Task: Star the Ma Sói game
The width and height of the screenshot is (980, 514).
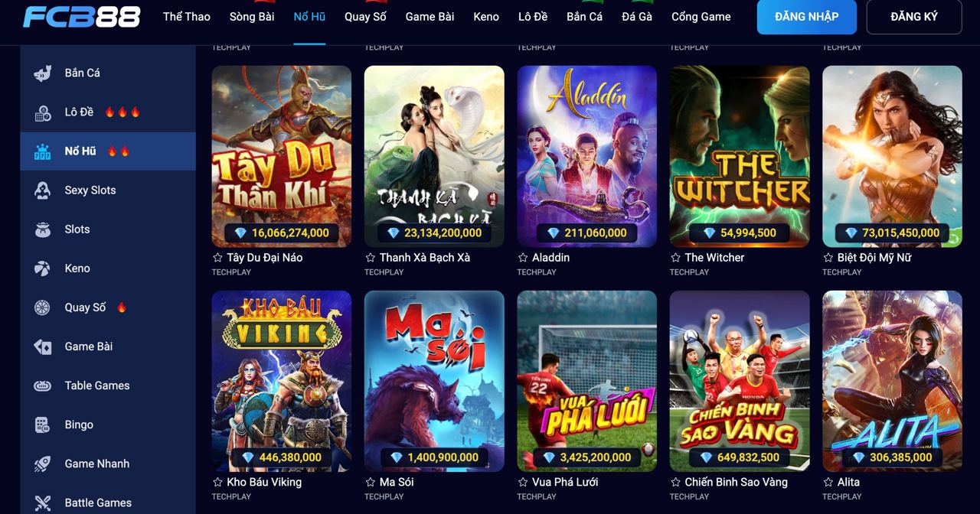Action: (x=370, y=483)
